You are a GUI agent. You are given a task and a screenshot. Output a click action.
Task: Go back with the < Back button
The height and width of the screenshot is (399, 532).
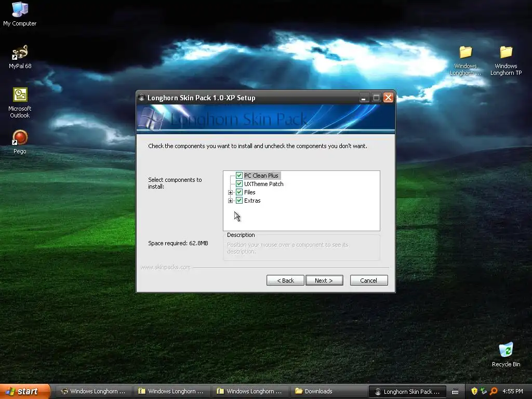pos(285,280)
